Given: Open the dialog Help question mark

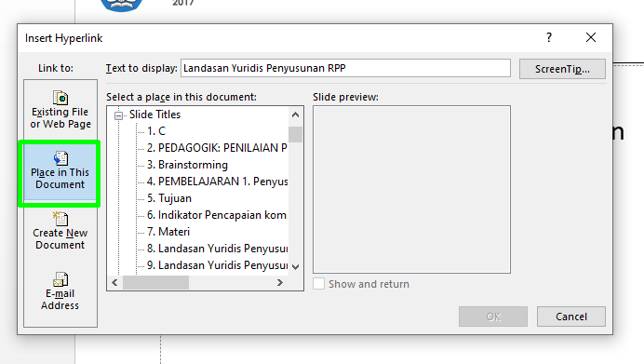Looking at the screenshot, I should pos(549,38).
